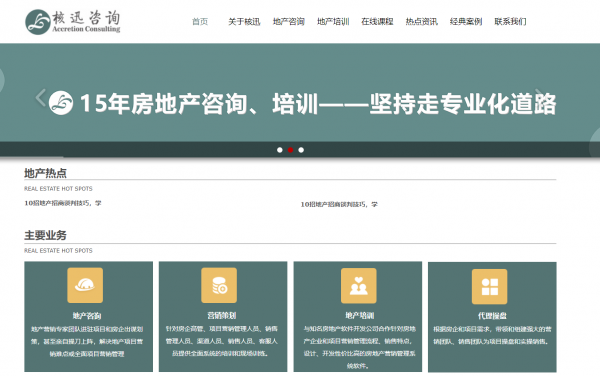600x376 pixels.
Task: Select the third carousel dot
Action: click(x=301, y=150)
